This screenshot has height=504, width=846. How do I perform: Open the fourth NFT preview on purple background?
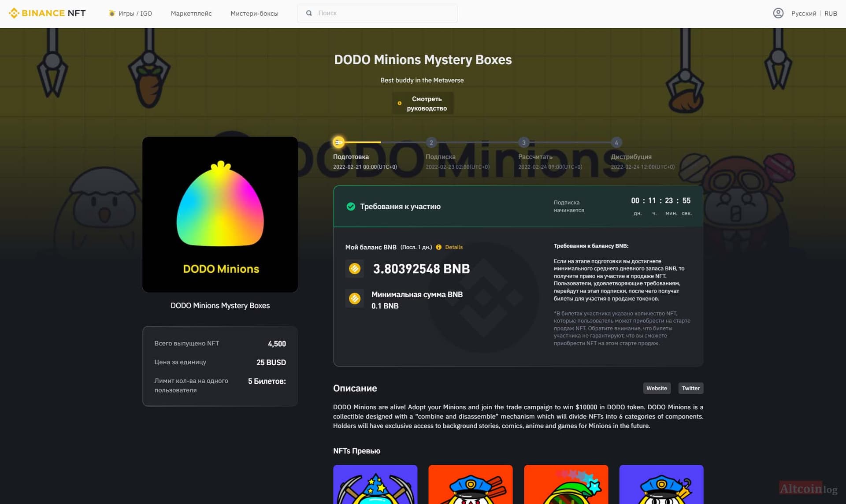click(661, 484)
